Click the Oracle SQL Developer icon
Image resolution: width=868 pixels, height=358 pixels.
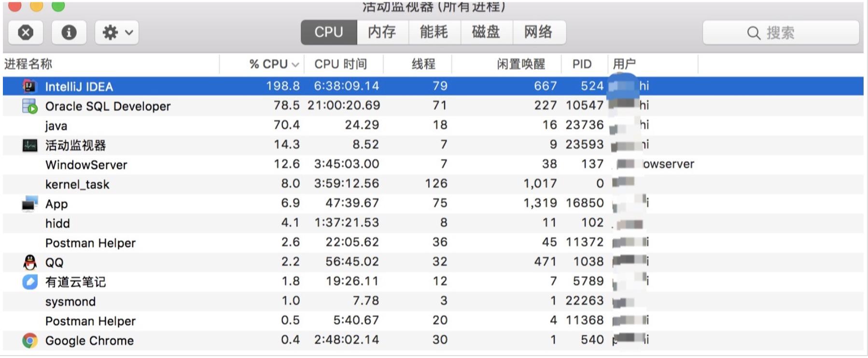tap(29, 106)
